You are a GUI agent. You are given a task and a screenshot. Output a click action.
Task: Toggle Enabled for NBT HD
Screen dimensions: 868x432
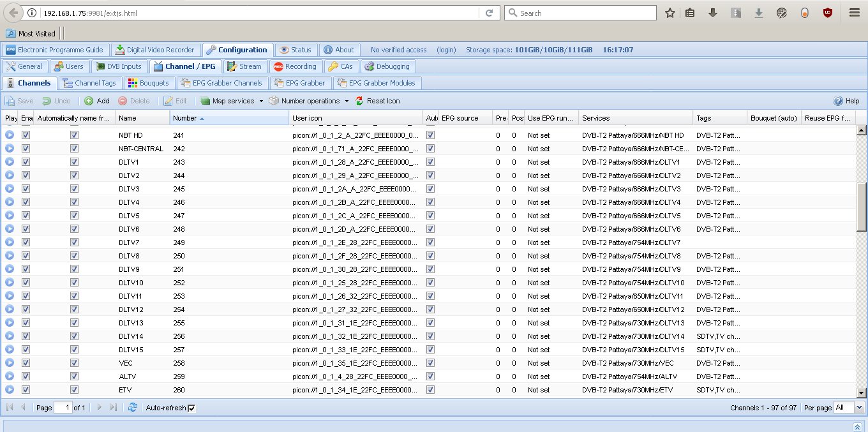click(x=26, y=135)
